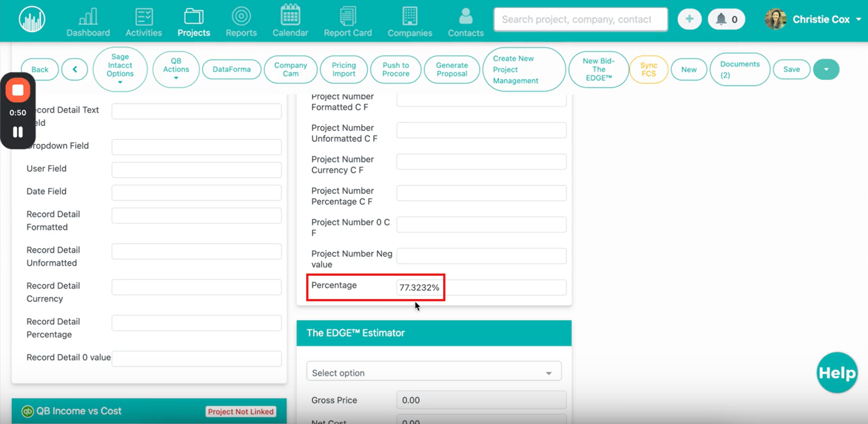Stop the screen recording
The width and height of the screenshot is (868, 424).
18,91
